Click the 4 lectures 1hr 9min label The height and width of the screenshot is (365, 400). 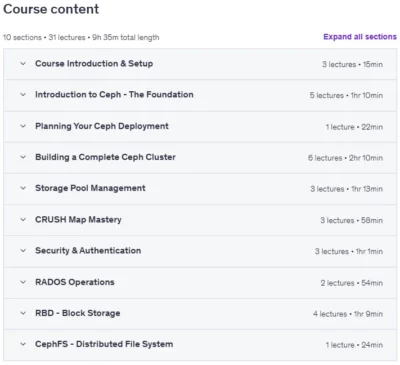[x=348, y=314]
